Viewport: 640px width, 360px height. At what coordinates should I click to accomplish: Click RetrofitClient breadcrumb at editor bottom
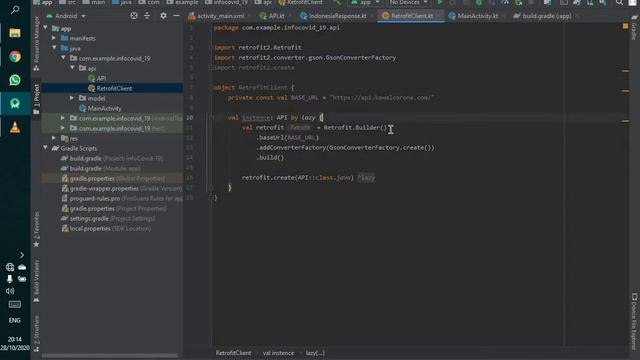pos(233,353)
